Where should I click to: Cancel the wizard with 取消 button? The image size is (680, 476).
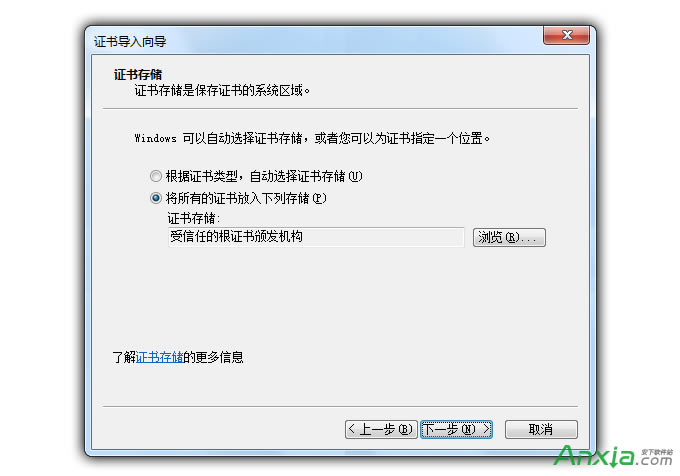[x=541, y=429]
